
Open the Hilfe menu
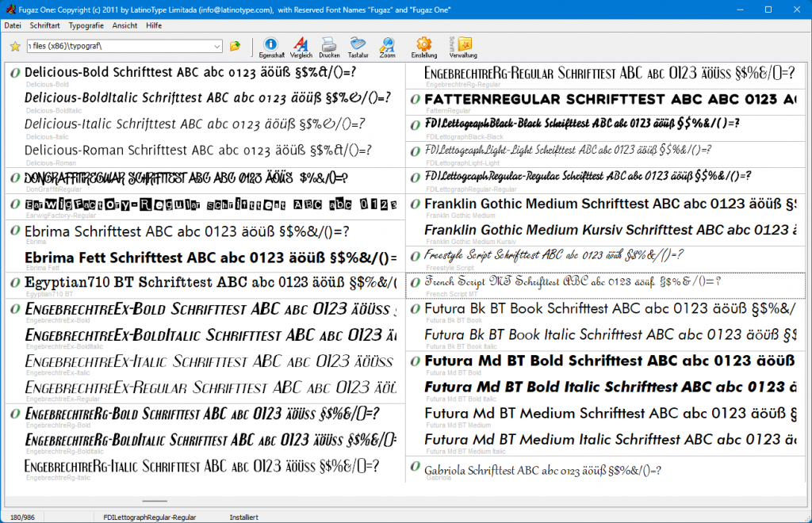(154, 25)
